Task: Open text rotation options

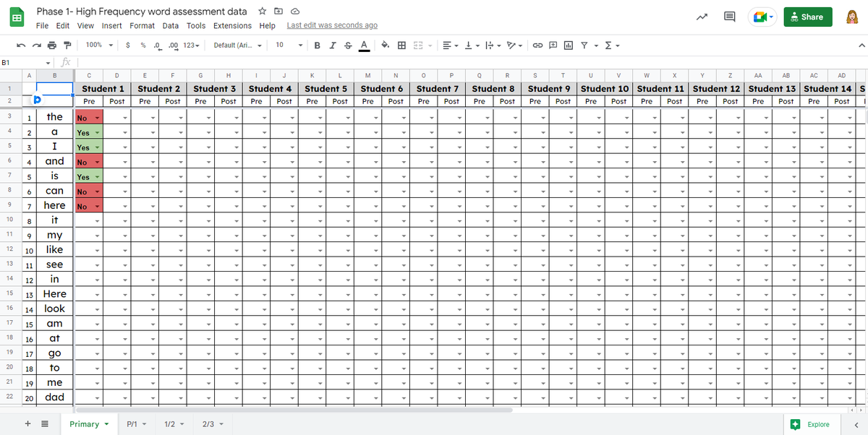Action: pos(514,45)
